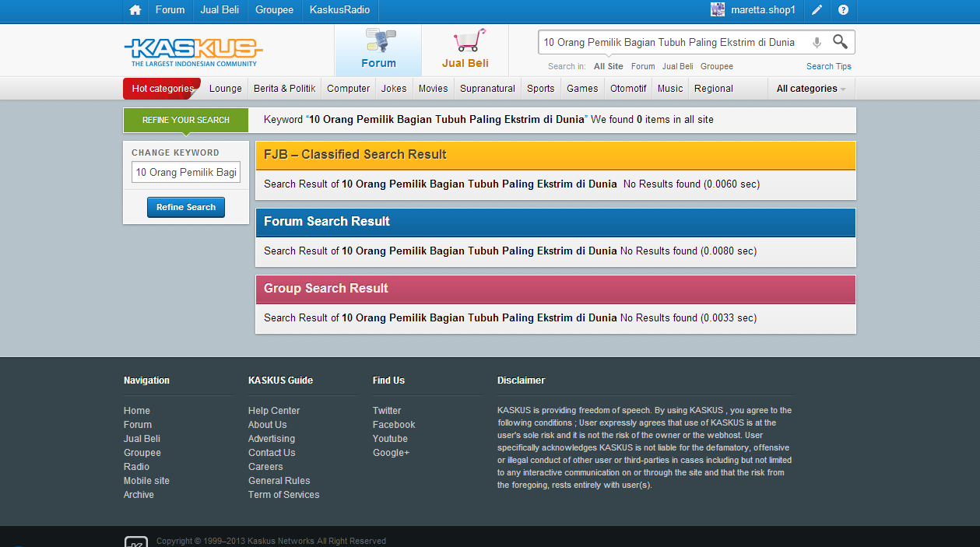Click the Refine Search button
This screenshot has height=547, width=980.
coord(186,207)
